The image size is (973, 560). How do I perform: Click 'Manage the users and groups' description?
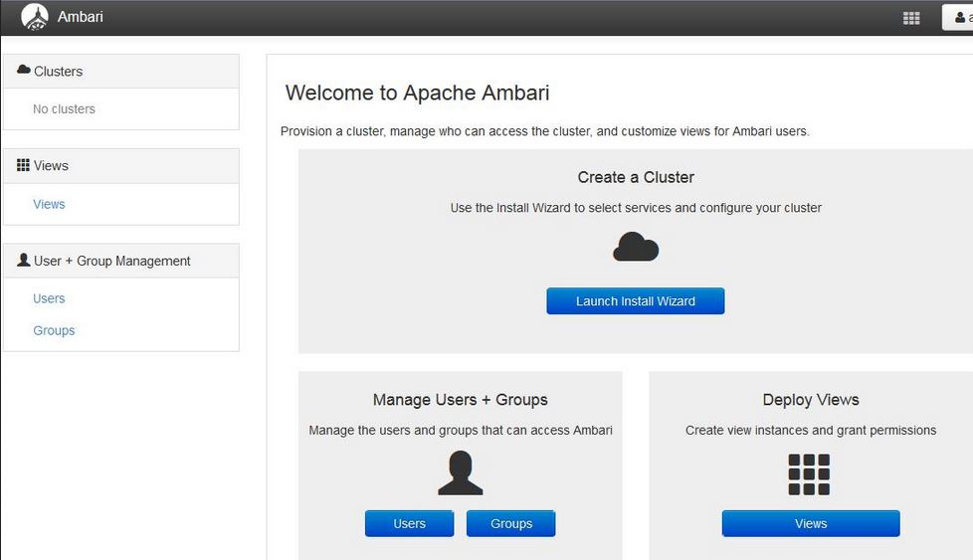[461, 431]
